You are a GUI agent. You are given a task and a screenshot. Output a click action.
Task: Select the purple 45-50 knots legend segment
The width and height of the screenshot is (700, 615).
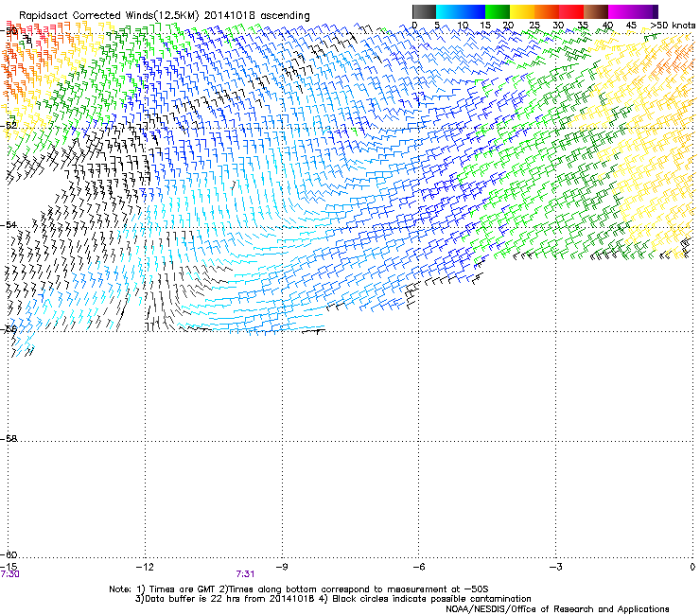click(645, 11)
